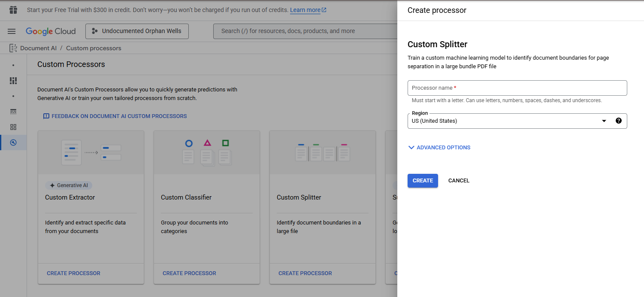Expand Advanced Options section
This screenshot has width=644, height=297.
point(439,148)
